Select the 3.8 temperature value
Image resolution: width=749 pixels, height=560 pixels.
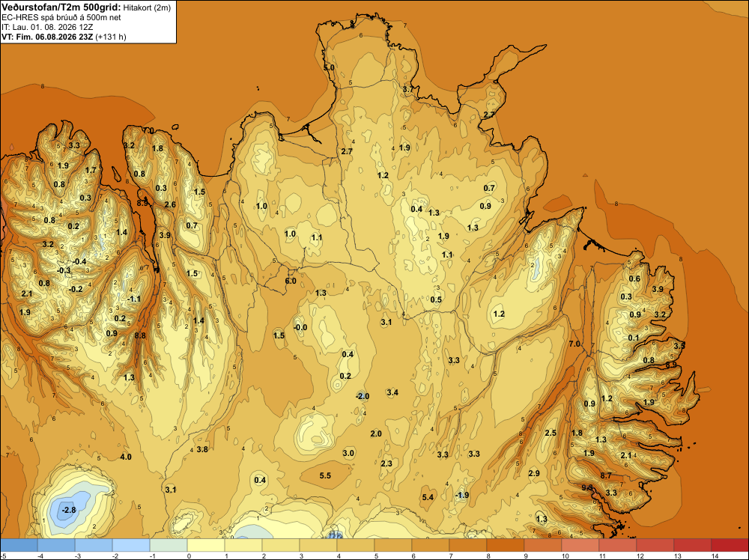[202, 449]
